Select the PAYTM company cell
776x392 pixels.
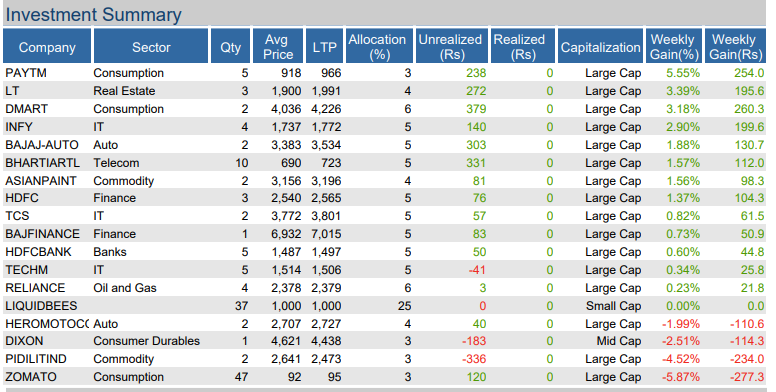[x=26, y=73]
